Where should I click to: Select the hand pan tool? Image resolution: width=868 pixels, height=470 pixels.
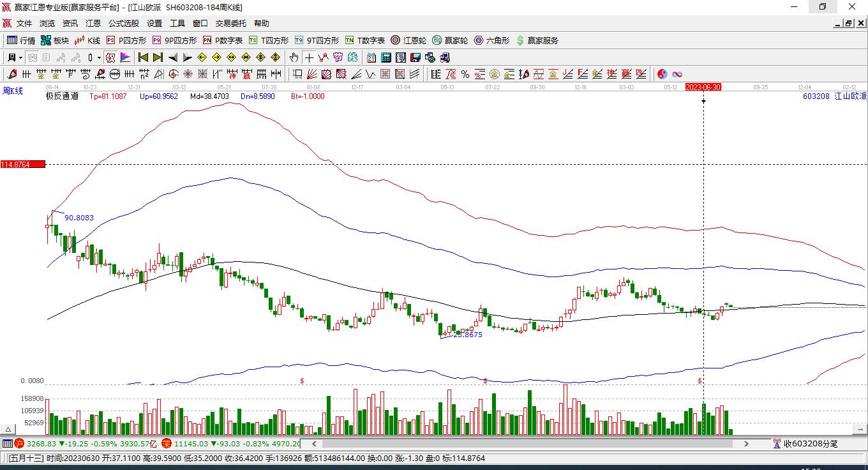coord(294,57)
